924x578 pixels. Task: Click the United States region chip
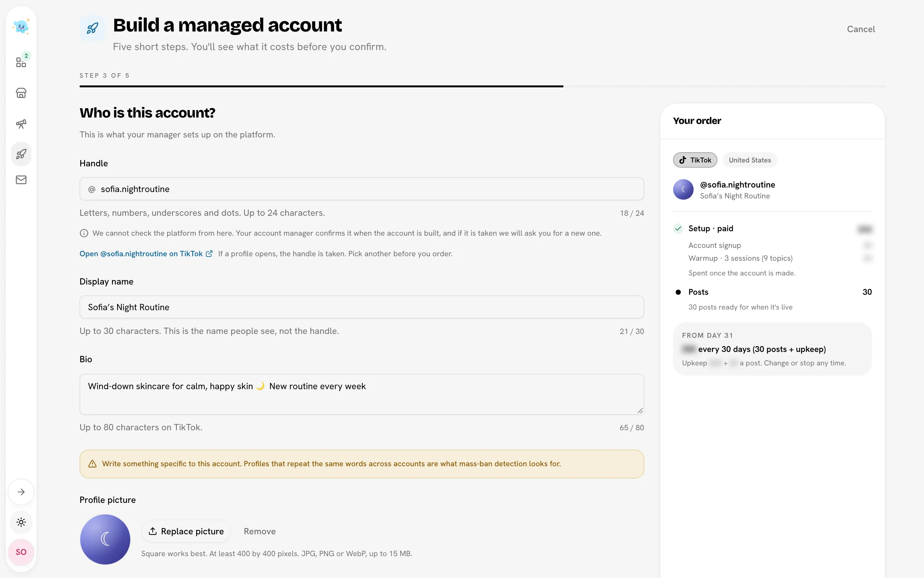(749, 160)
